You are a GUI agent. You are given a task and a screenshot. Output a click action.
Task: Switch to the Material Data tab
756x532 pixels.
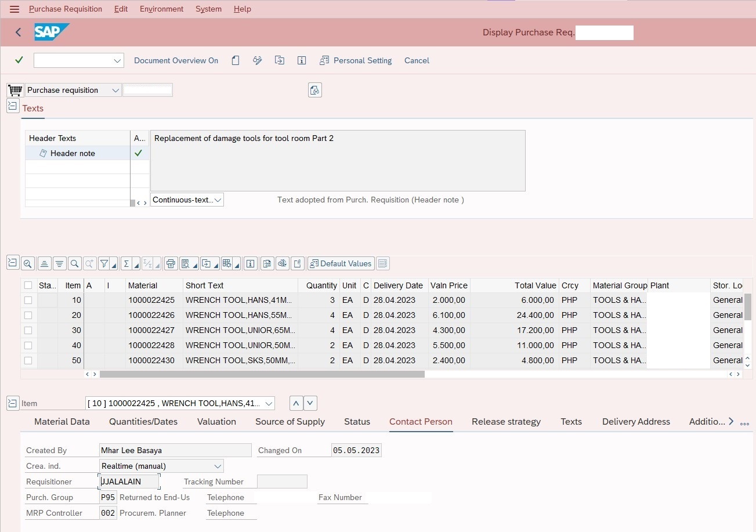62,422
